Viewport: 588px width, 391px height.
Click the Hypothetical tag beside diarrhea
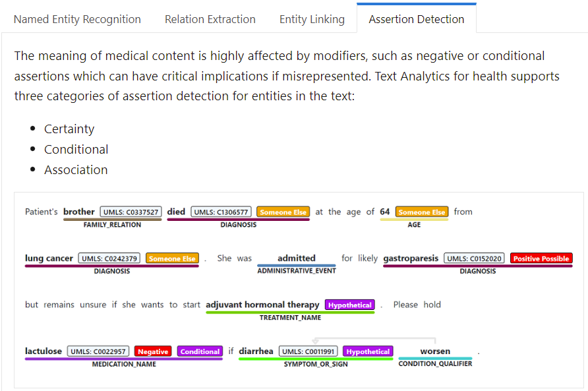click(x=368, y=351)
